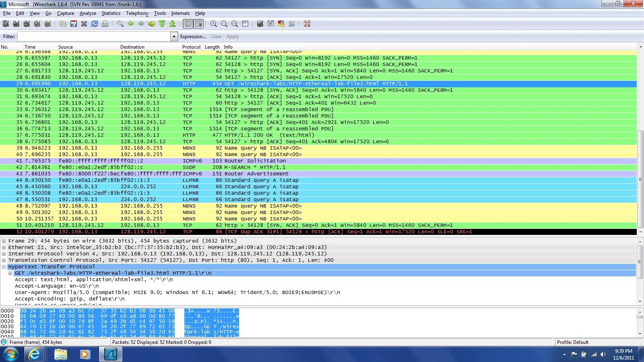The image size is (644, 362).
Task: Toggle auto scroll in live capture
Action: (x=199, y=24)
